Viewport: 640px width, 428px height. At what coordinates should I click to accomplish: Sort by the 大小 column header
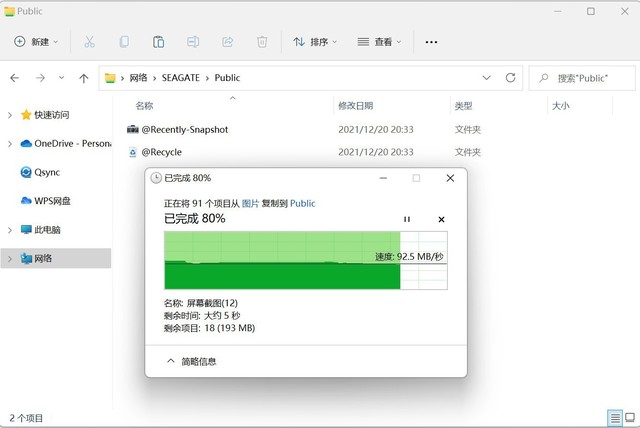coord(561,106)
